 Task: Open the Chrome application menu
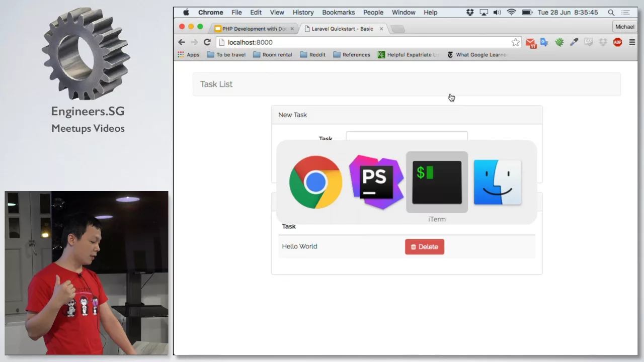pyautogui.click(x=210, y=12)
